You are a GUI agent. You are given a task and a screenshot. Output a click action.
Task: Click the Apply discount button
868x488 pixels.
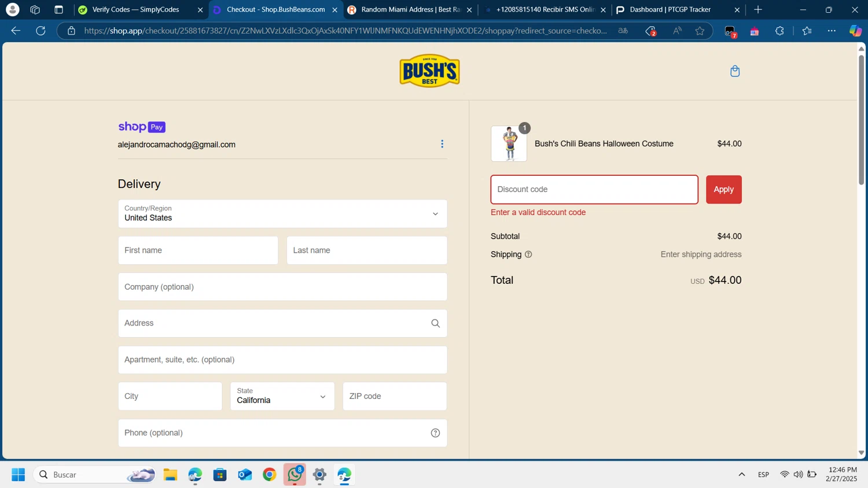723,190
